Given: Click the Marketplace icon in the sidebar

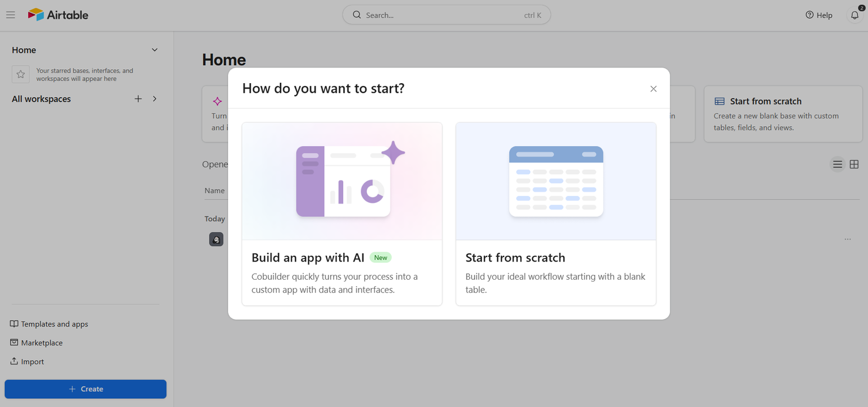Looking at the screenshot, I should 13,342.
